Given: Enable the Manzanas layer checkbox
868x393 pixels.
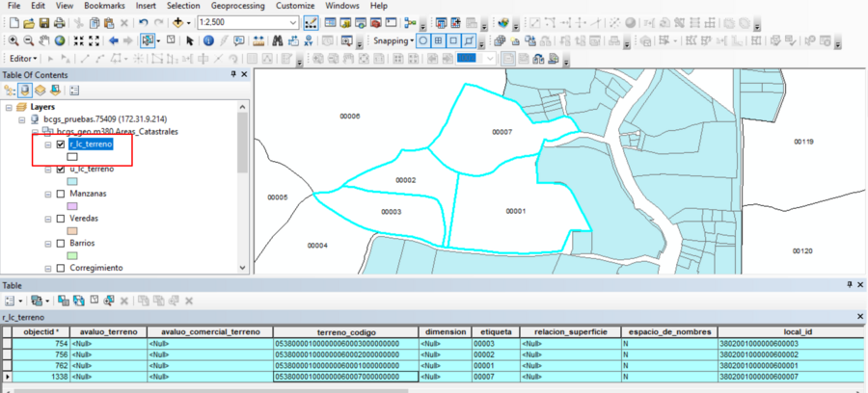Looking at the screenshot, I should [61, 194].
